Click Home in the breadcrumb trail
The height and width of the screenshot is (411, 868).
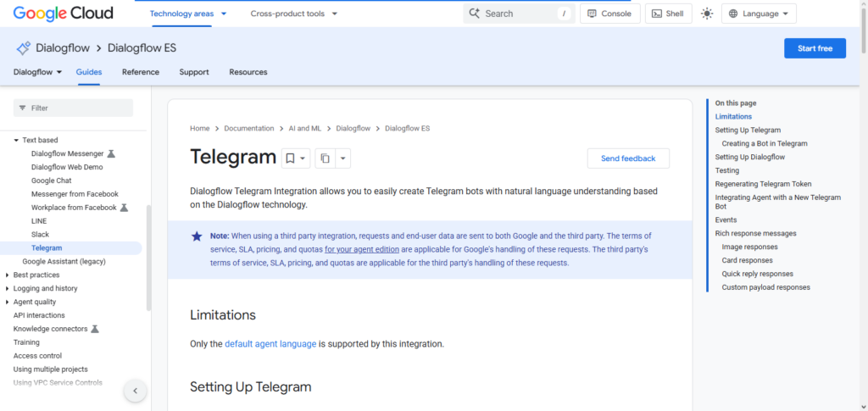[x=200, y=128]
